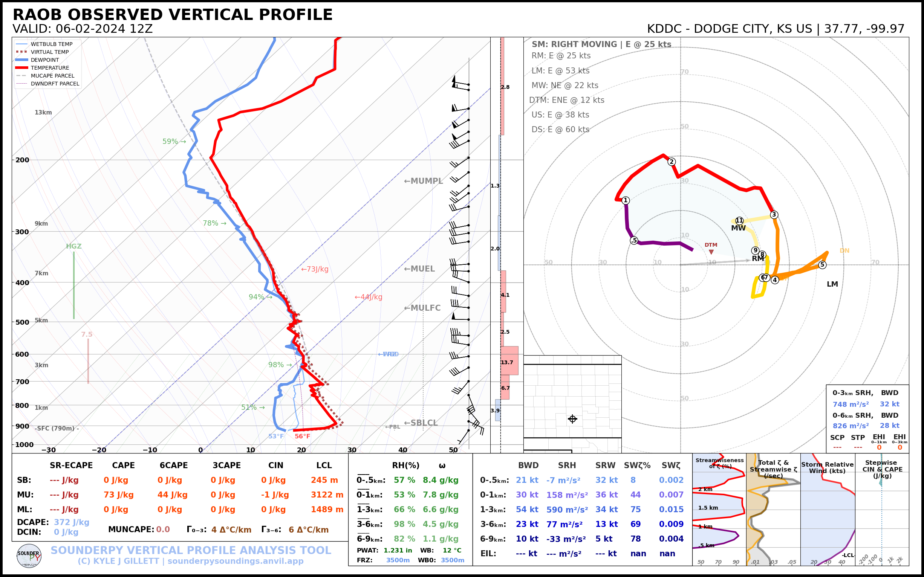Click hodograph height marker number 11
The height and width of the screenshot is (577, 924).
pyautogui.click(x=740, y=221)
